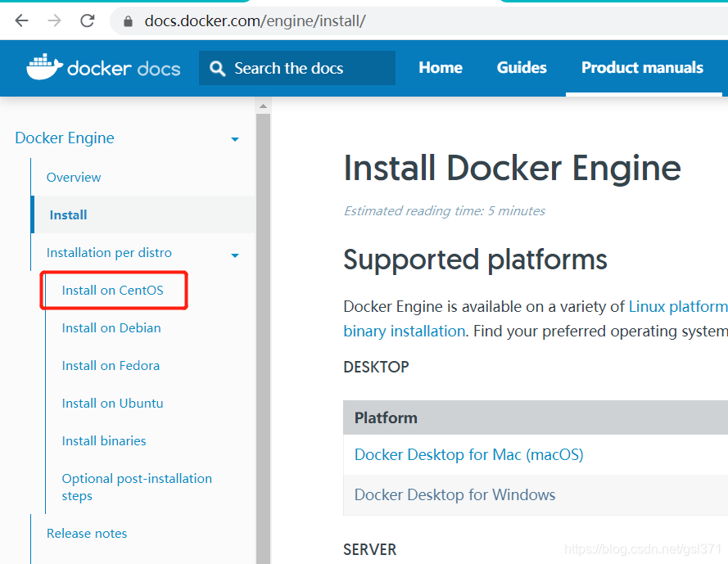Open Install on Debian page
Image resolution: width=728 pixels, height=564 pixels.
coord(111,327)
